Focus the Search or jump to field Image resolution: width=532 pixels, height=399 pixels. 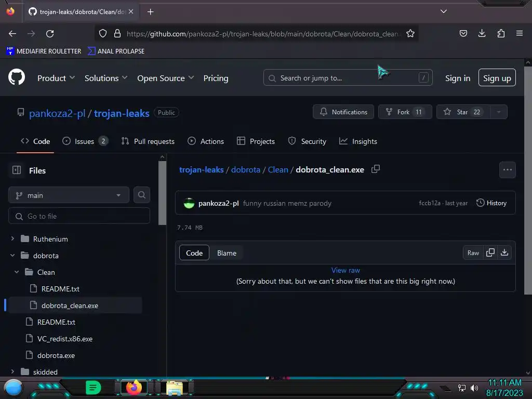(x=348, y=78)
